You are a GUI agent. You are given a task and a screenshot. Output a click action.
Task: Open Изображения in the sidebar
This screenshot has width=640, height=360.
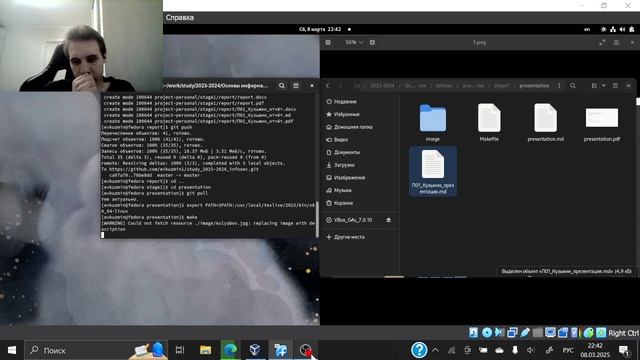click(x=346, y=178)
